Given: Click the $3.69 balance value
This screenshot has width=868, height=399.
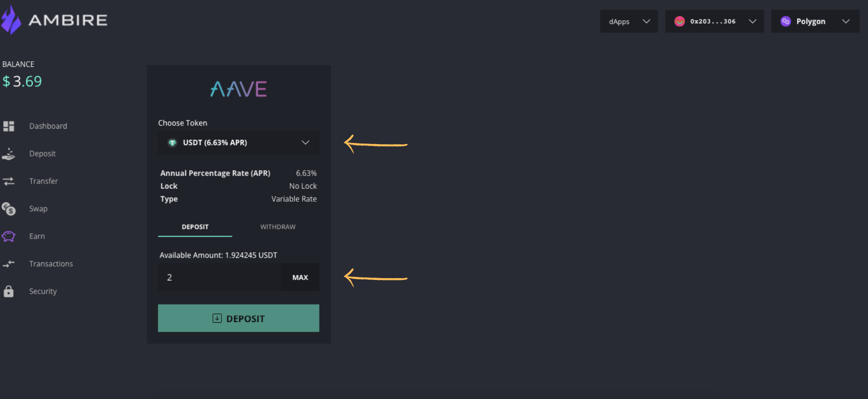Looking at the screenshot, I should (22, 81).
